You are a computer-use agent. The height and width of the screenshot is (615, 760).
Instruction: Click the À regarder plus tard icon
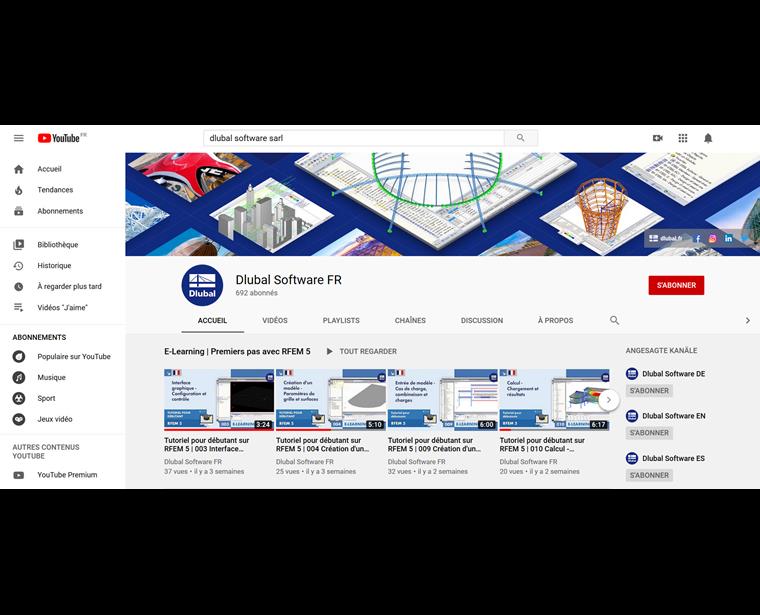tap(18, 286)
